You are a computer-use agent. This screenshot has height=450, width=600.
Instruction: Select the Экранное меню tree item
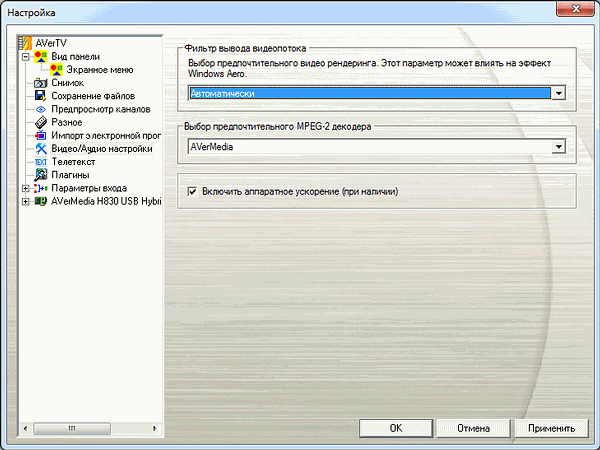coord(100,70)
